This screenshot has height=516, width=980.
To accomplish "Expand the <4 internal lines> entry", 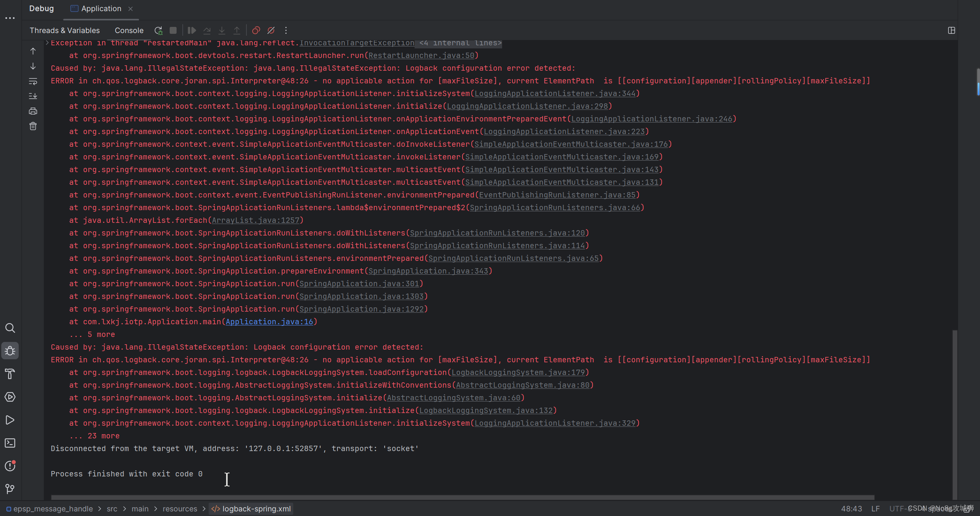I will click(x=459, y=43).
